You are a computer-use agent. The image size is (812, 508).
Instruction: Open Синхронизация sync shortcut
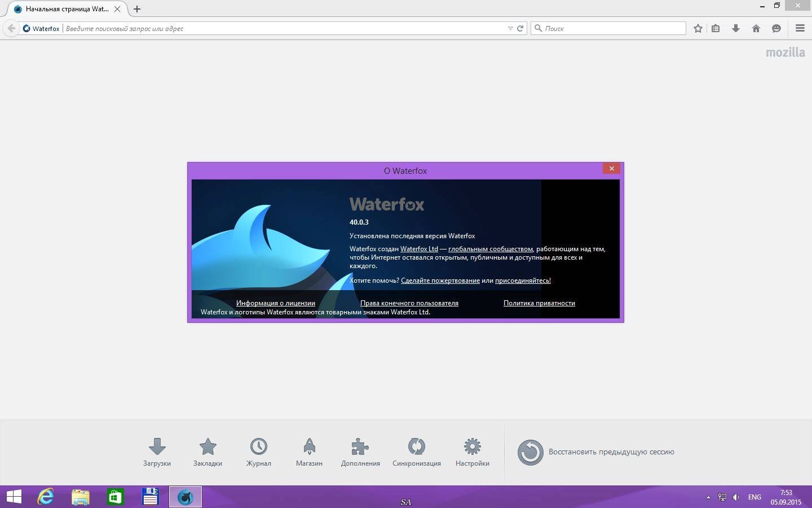tap(417, 452)
